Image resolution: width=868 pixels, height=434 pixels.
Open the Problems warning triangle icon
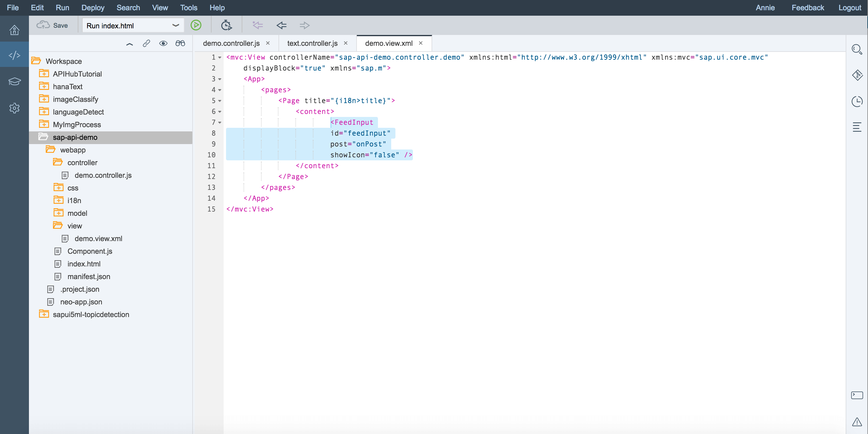pos(857,422)
